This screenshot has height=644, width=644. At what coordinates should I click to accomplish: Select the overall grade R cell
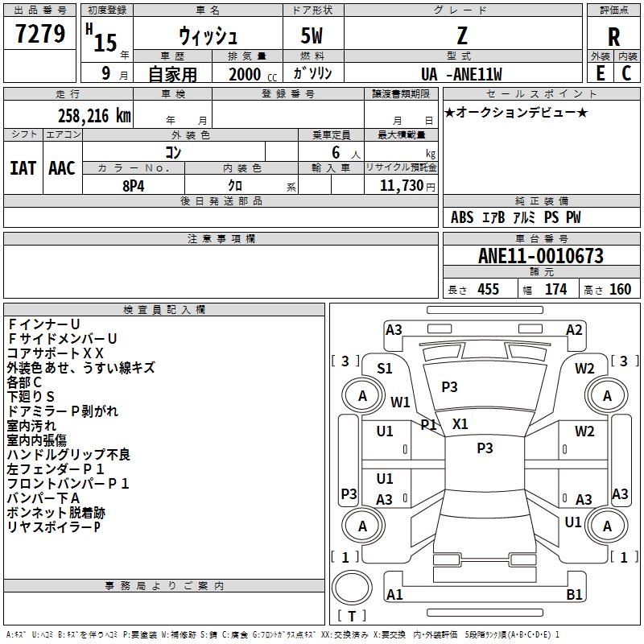point(614,36)
